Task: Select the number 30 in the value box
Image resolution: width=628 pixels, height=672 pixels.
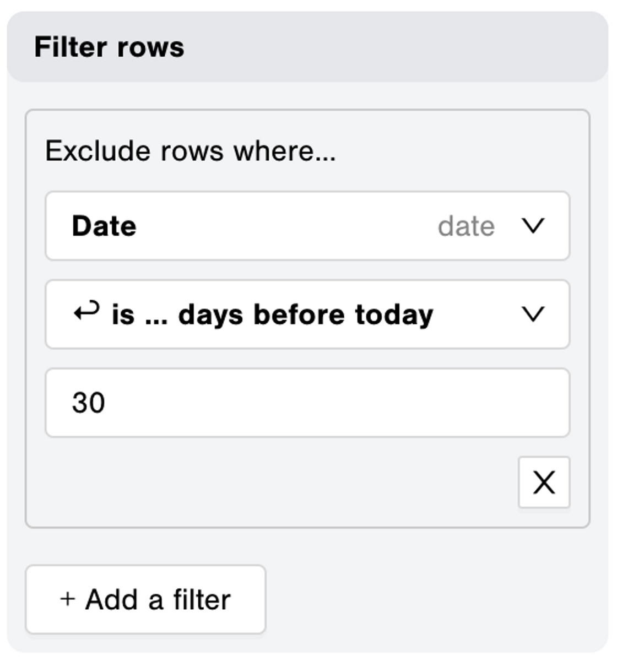Action: point(88,402)
